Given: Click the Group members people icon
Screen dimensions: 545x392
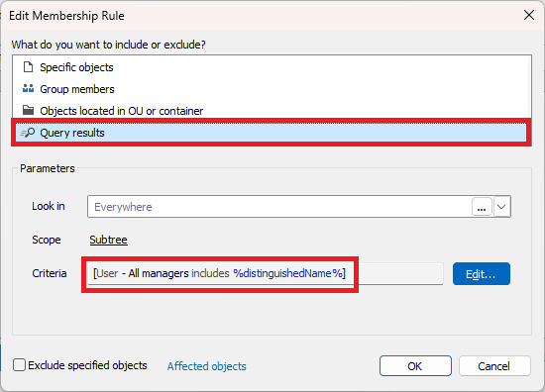Looking at the screenshot, I should [x=28, y=89].
